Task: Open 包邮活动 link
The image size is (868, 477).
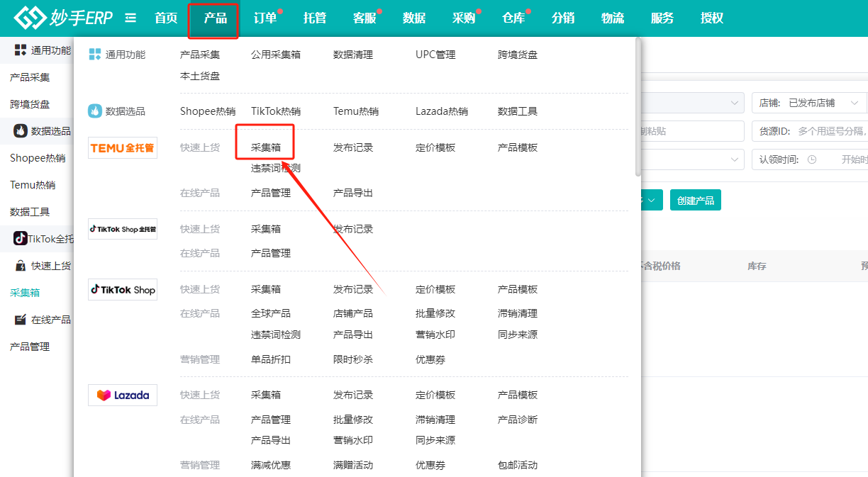Action: coord(518,465)
